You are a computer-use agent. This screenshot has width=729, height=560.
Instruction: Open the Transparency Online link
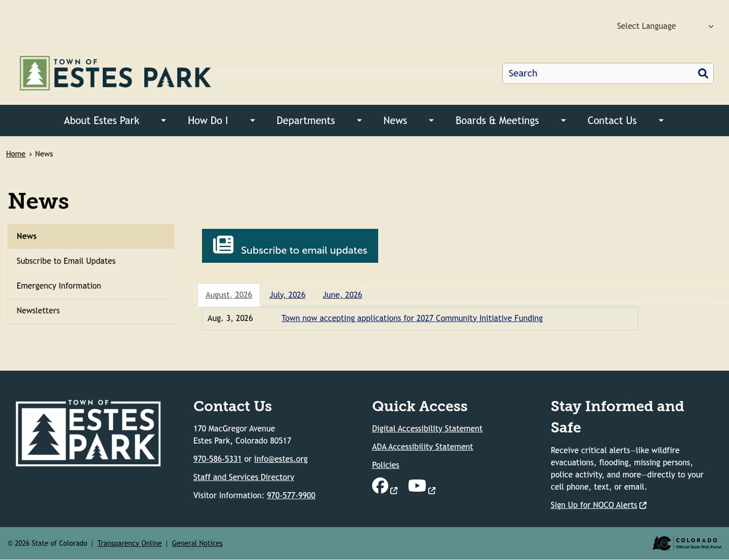pyautogui.click(x=130, y=543)
